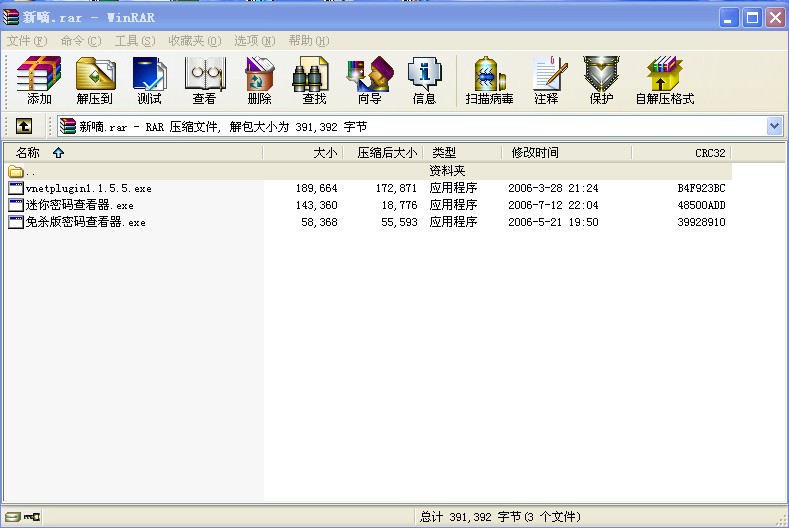Select file name 迷你密码查看器.exe

pyautogui.click(x=80, y=205)
